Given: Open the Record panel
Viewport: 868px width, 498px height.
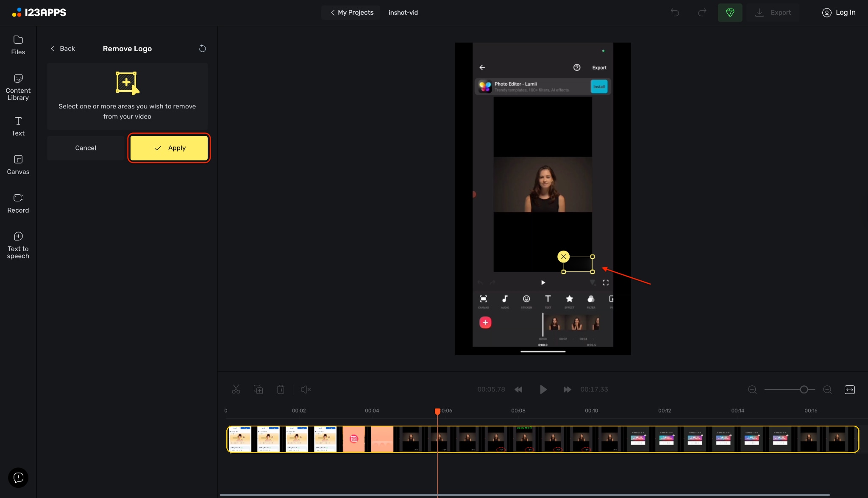Looking at the screenshot, I should [x=18, y=202].
